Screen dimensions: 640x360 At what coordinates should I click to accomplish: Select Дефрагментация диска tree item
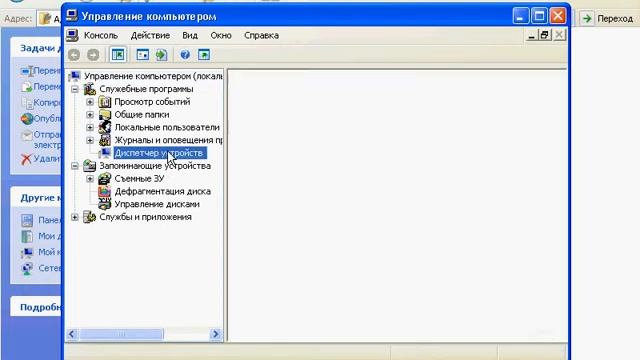coord(163,191)
